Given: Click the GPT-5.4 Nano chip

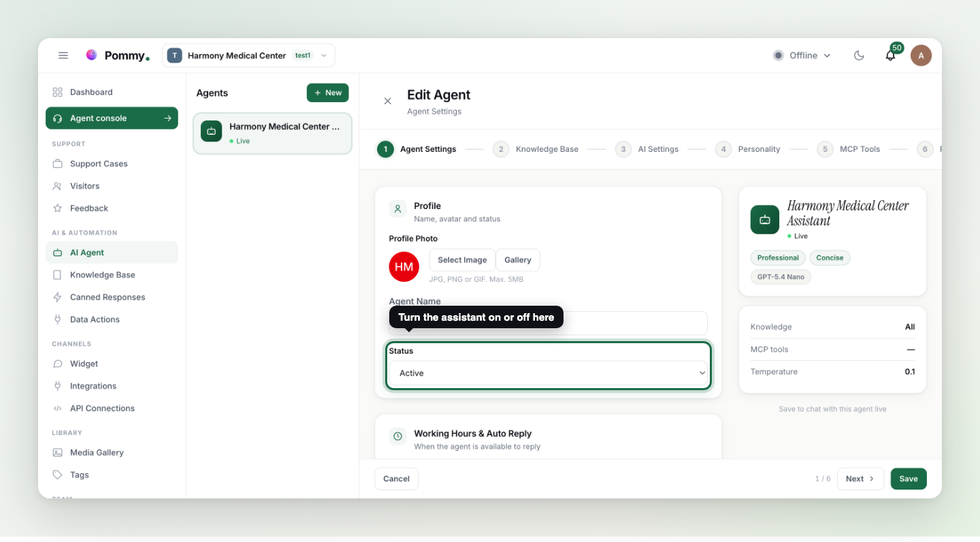Looking at the screenshot, I should [781, 277].
